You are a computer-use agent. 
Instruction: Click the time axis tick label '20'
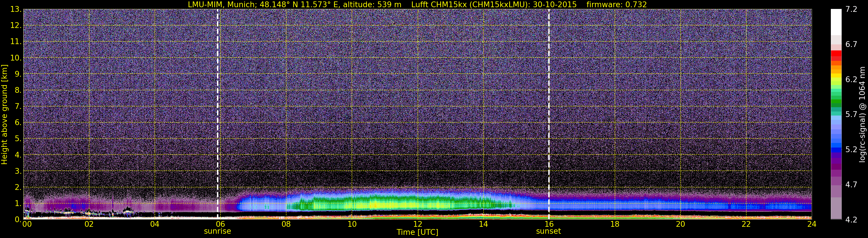tap(680, 224)
